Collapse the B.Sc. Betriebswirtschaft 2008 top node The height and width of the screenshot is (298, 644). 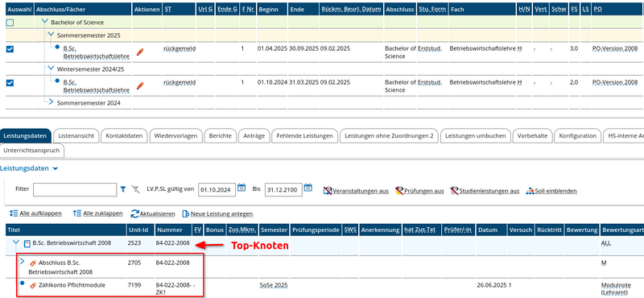click(x=16, y=242)
